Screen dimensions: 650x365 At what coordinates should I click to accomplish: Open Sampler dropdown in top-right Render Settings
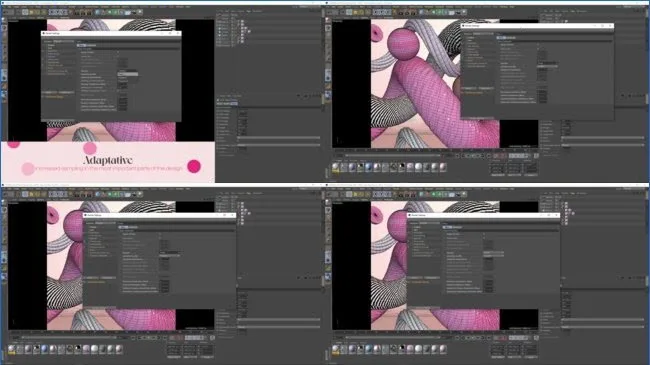(547, 63)
